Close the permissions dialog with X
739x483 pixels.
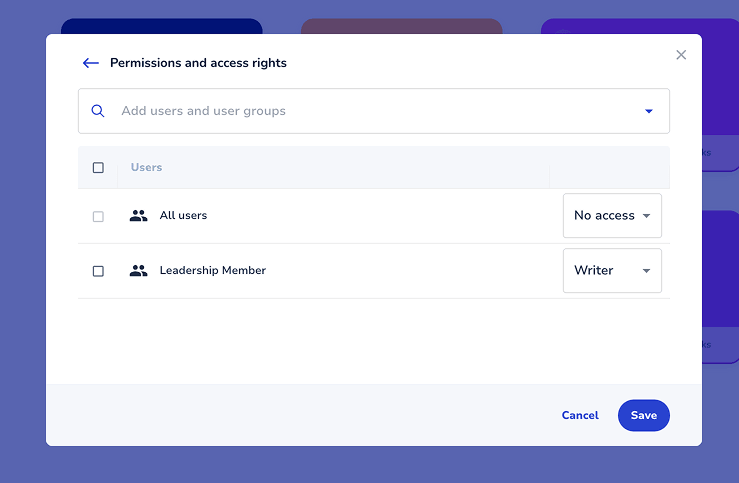coord(681,55)
